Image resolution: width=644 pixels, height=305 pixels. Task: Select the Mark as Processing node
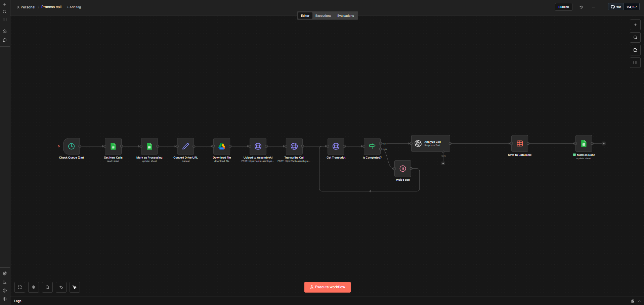(x=149, y=146)
